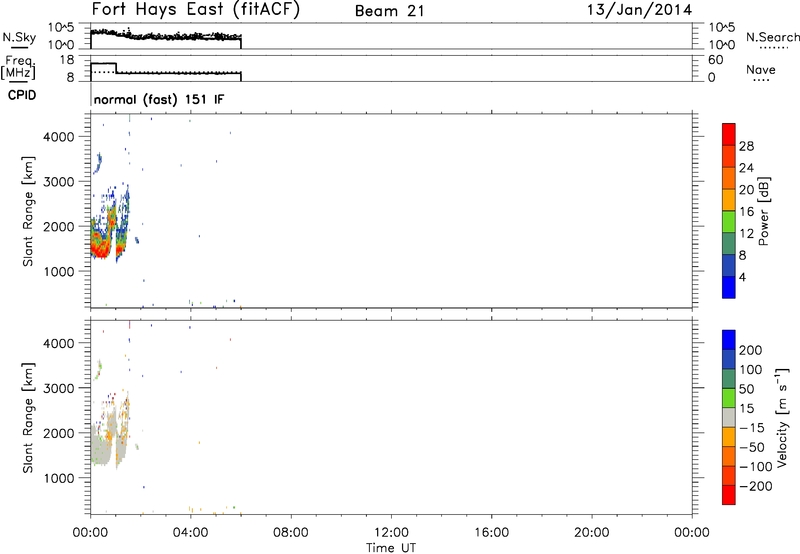Viewport: 800px width, 554px height.
Task: Click the '16:00' time tick label
Action: click(x=491, y=533)
